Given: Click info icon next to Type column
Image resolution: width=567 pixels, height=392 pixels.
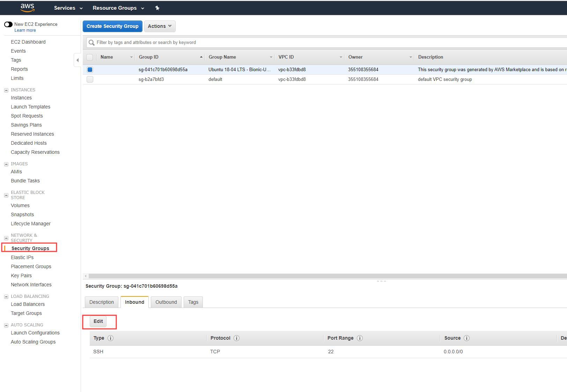Looking at the screenshot, I should pos(110,338).
